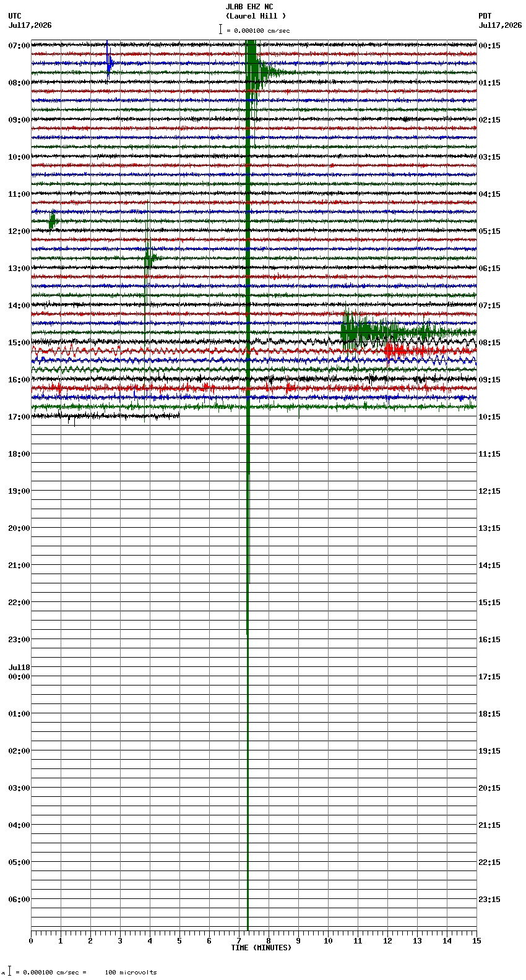Click the '08:15' PDT time label
Viewport: 526px width, 980px height.
point(489,343)
